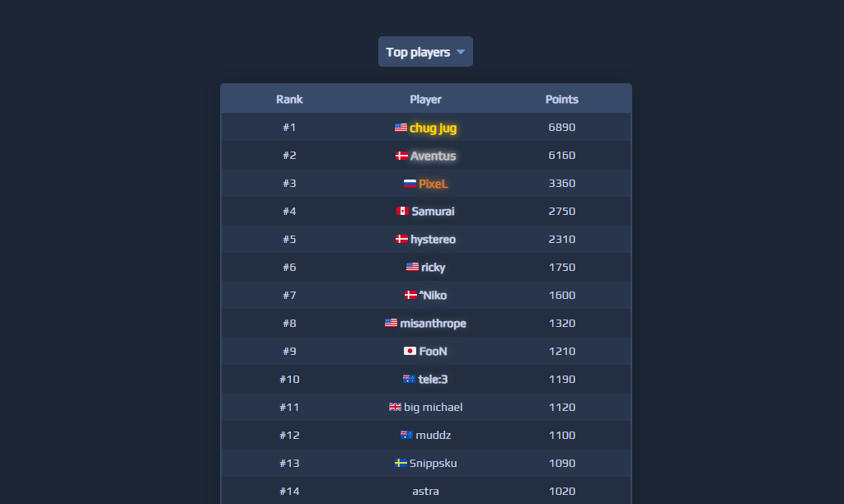The width and height of the screenshot is (844, 504).
Task: Open Aventus player profile
Action: click(x=433, y=156)
